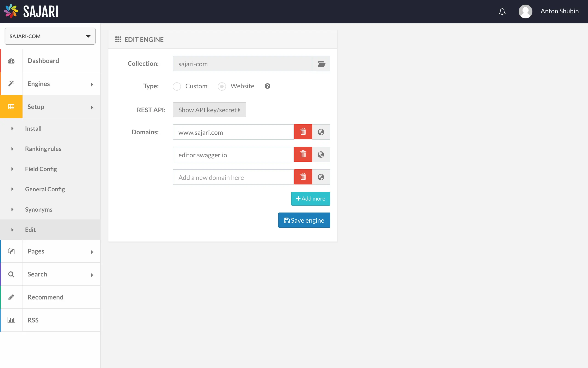
Task: Open the Recommend section
Action: [50, 297]
